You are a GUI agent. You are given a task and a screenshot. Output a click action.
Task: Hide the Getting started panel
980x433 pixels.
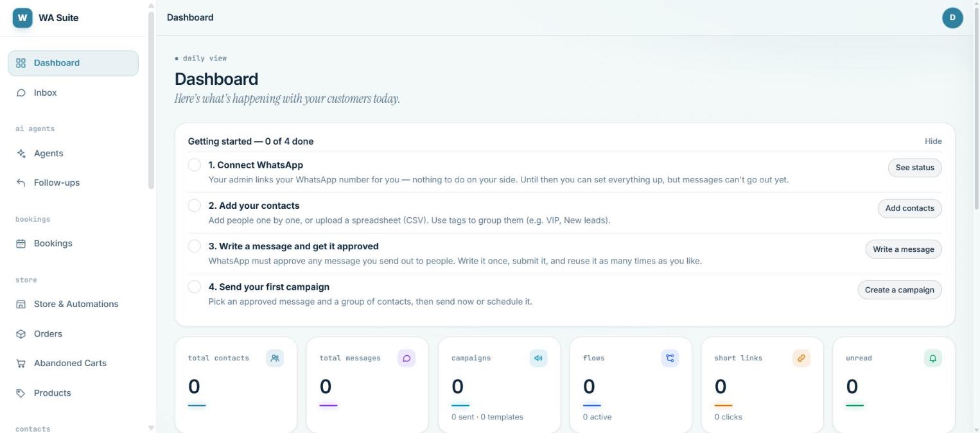tap(933, 141)
